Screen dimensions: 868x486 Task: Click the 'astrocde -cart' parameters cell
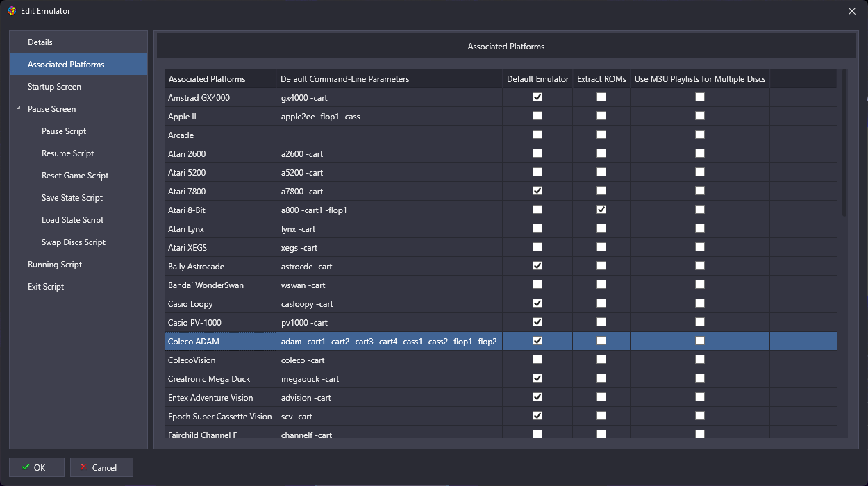coord(390,267)
